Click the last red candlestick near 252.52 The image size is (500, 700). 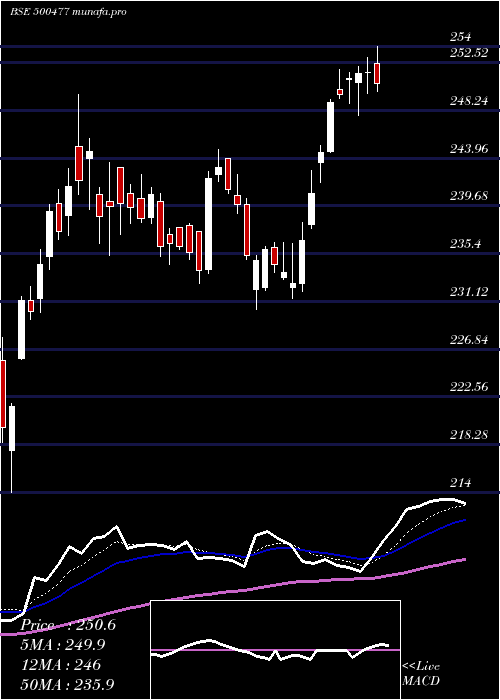click(x=377, y=73)
